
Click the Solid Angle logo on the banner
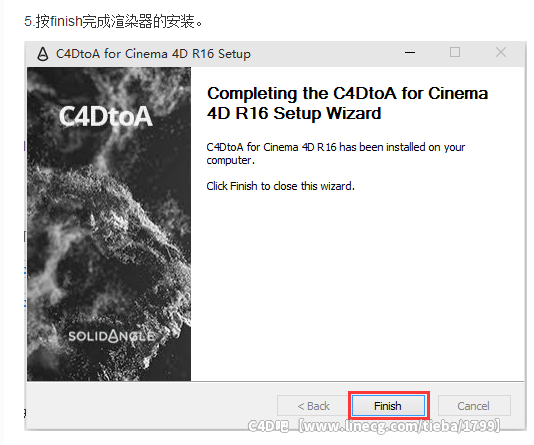click(112, 336)
